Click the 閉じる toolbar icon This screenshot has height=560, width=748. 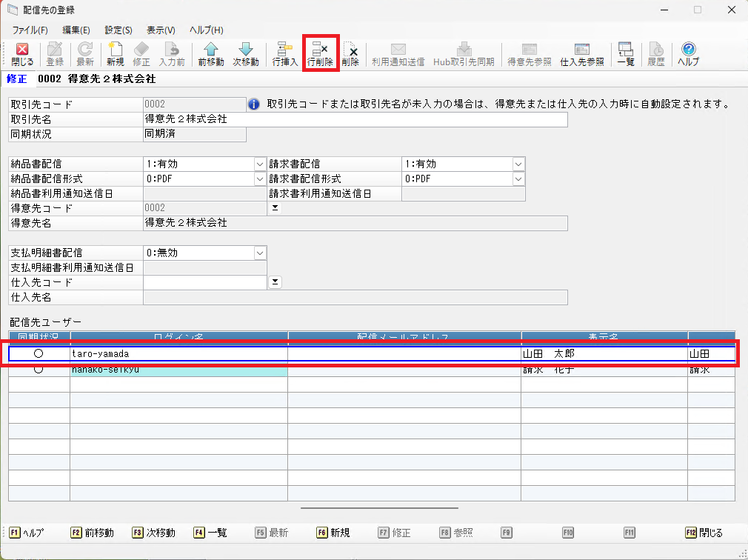pyautogui.click(x=22, y=54)
